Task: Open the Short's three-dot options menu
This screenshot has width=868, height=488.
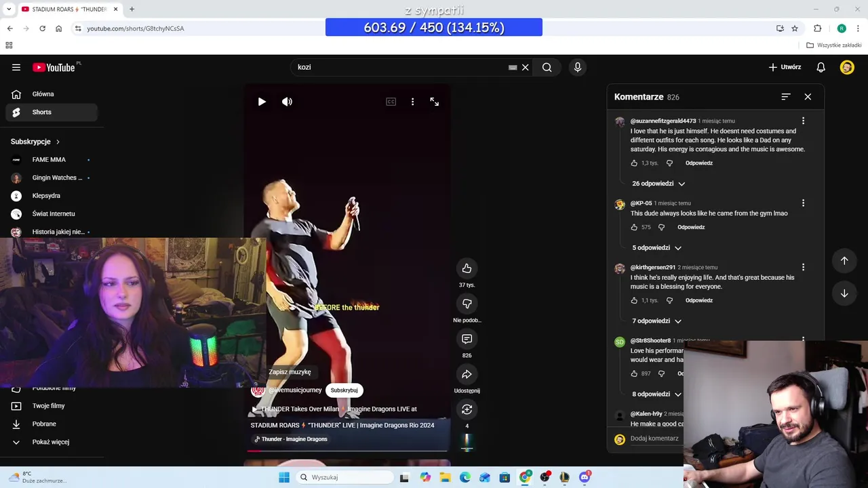Action: [412, 102]
